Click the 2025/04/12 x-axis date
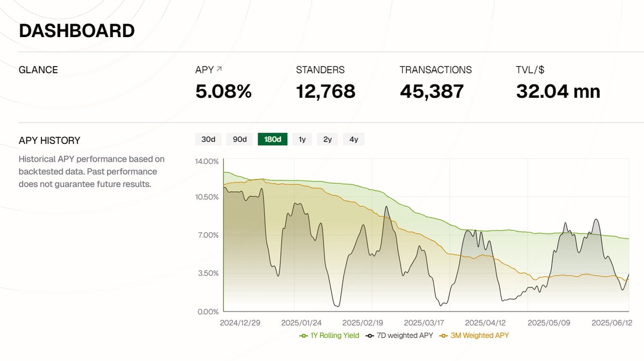644x361 pixels. pos(485,323)
